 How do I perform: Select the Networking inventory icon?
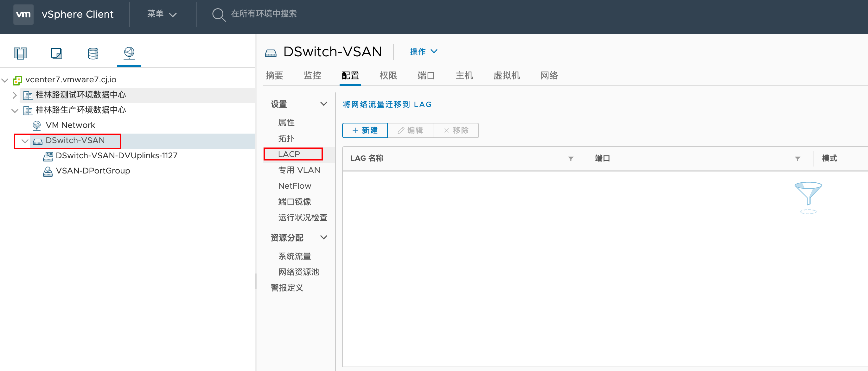click(129, 53)
